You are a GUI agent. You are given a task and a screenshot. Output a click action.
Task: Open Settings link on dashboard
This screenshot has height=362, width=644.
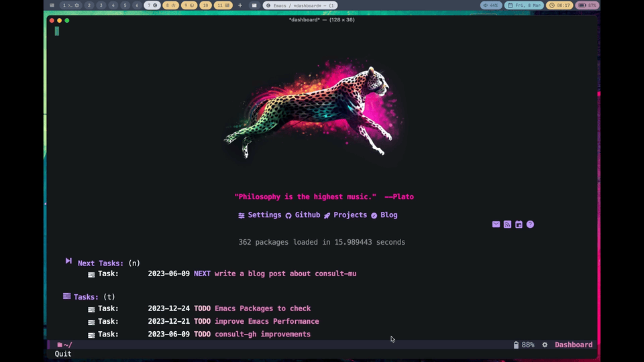264,215
